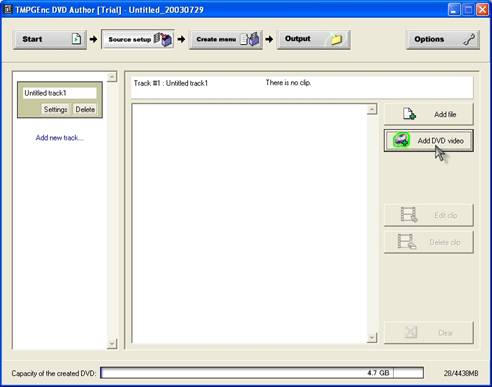Click the Add new track link

click(59, 138)
